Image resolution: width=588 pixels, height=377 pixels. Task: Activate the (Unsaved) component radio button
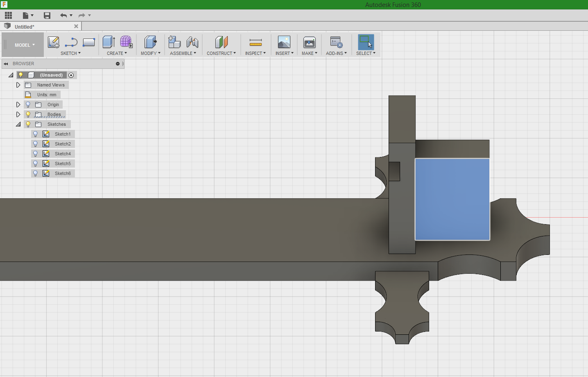click(71, 75)
